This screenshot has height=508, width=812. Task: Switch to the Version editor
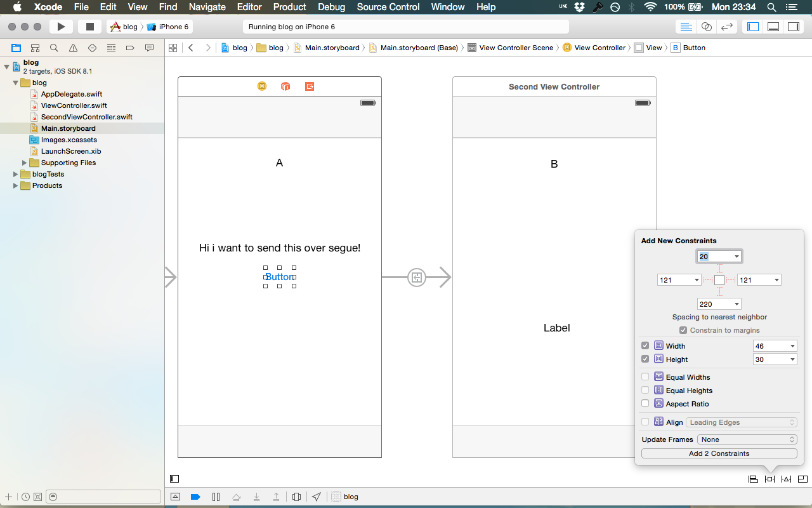point(727,27)
